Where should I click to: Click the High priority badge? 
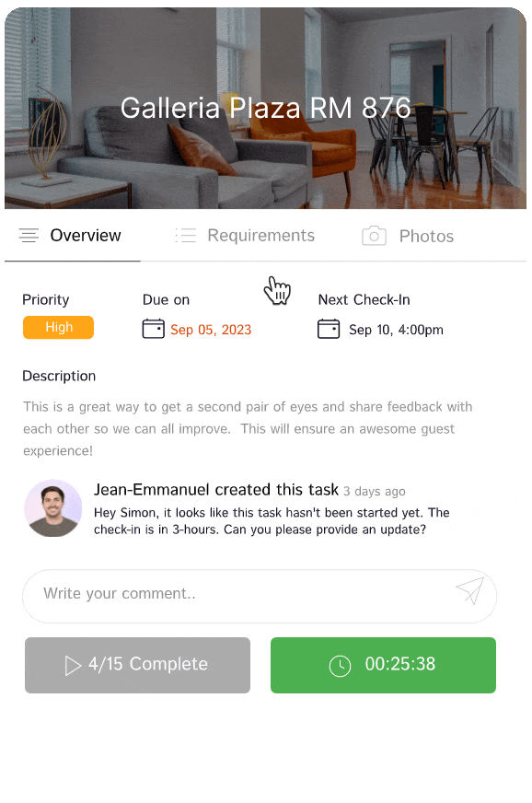(x=58, y=327)
